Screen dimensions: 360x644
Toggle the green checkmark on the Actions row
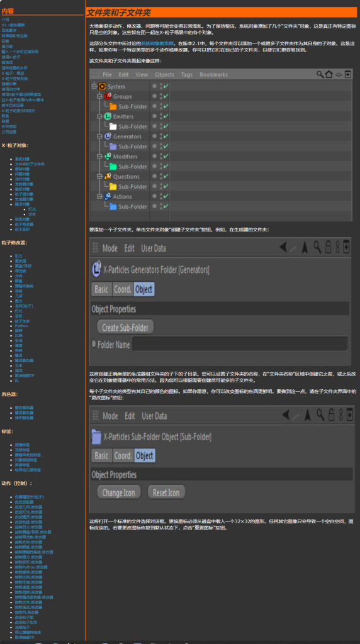pos(166,196)
